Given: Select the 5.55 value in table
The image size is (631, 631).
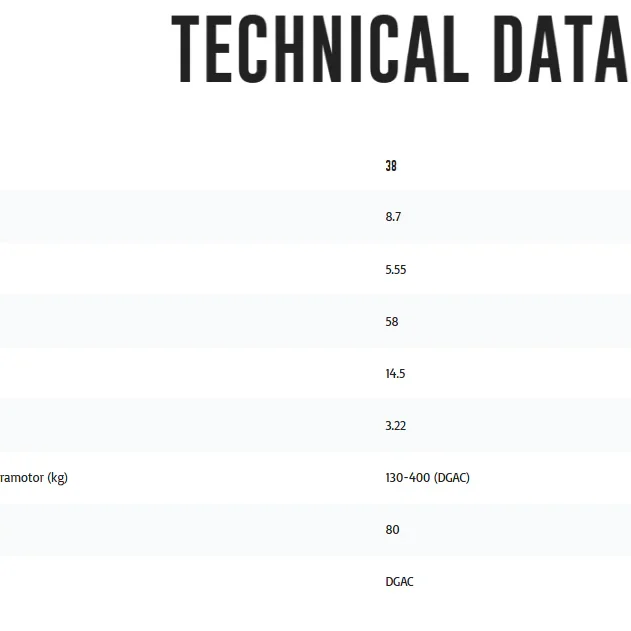Looking at the screenshot, I should (396, 270).
